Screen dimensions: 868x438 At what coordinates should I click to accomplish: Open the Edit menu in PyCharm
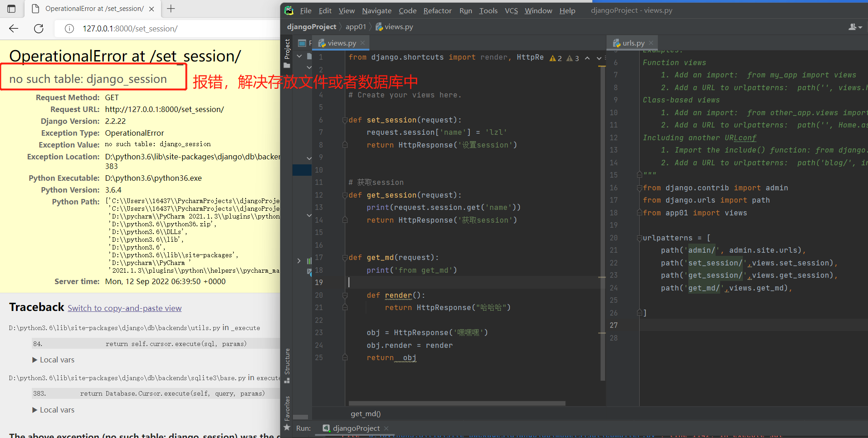click(x=325, y=10)
